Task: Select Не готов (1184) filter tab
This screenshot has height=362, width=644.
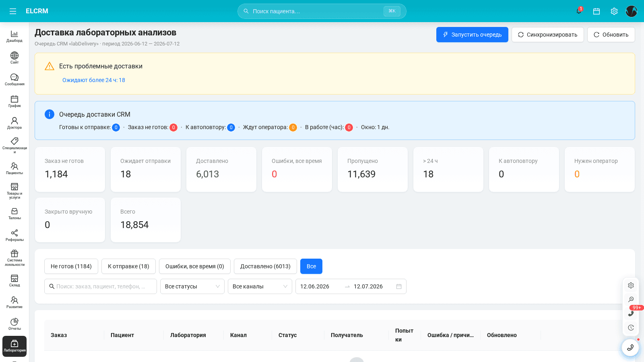Action: point(71,266)
